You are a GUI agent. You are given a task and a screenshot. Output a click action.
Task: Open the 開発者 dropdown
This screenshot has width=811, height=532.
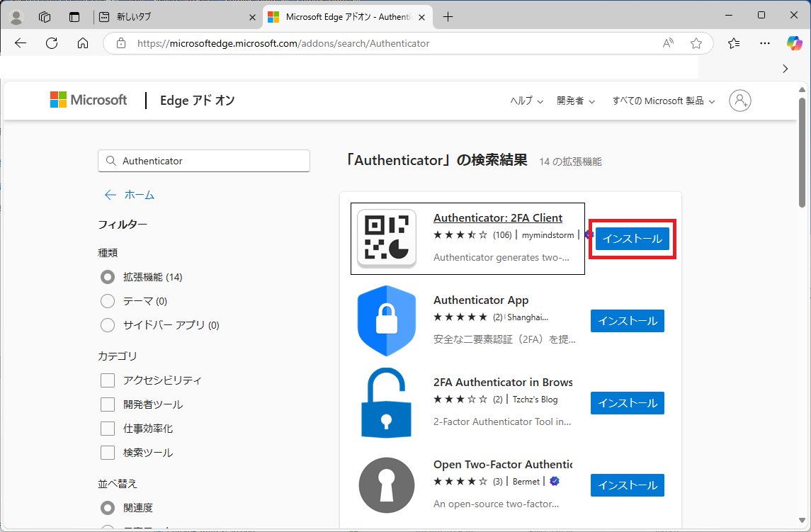(x=575, y=101)
